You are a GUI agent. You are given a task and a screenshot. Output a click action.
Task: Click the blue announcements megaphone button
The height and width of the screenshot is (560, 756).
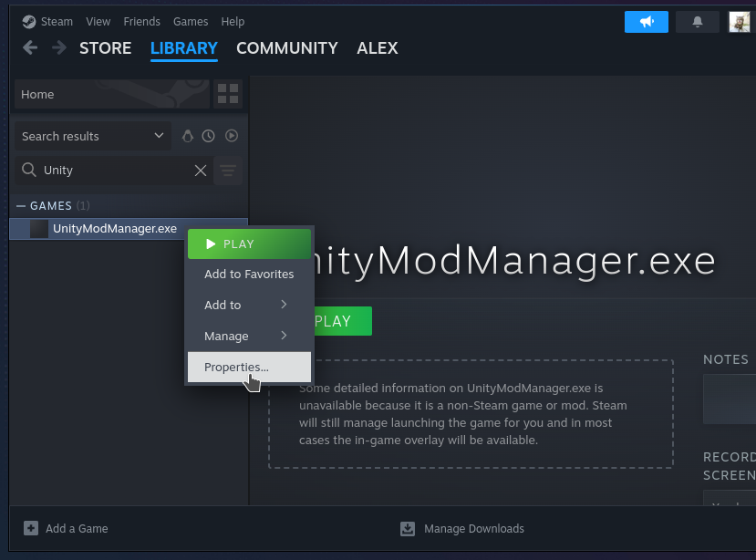pos(646,22)
